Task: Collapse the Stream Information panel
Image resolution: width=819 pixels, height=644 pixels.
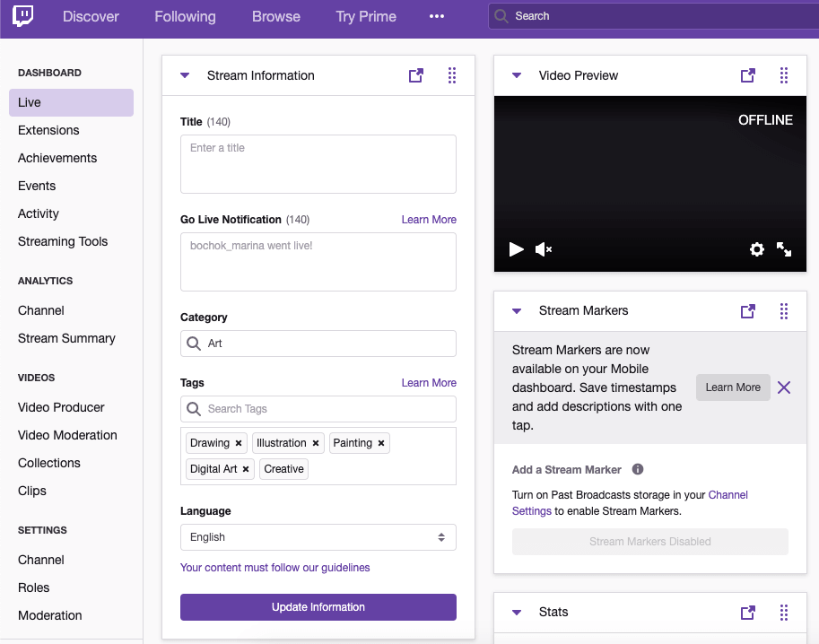Action: (185, 76)
